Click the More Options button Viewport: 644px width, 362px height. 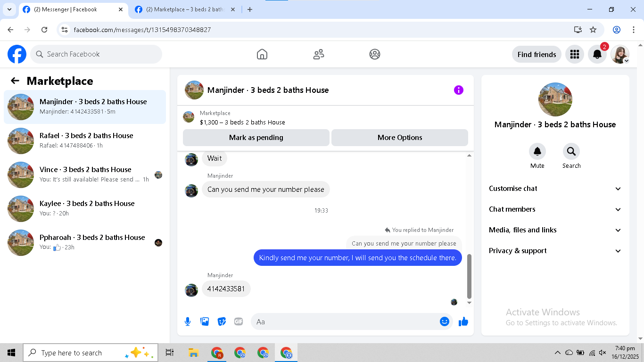(x=400, y=138)
